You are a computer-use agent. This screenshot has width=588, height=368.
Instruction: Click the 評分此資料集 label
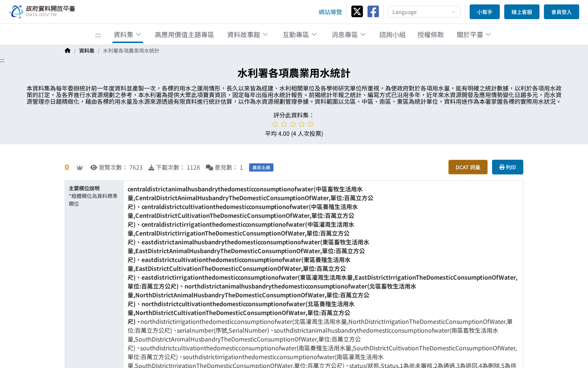(x=294, y=115)
